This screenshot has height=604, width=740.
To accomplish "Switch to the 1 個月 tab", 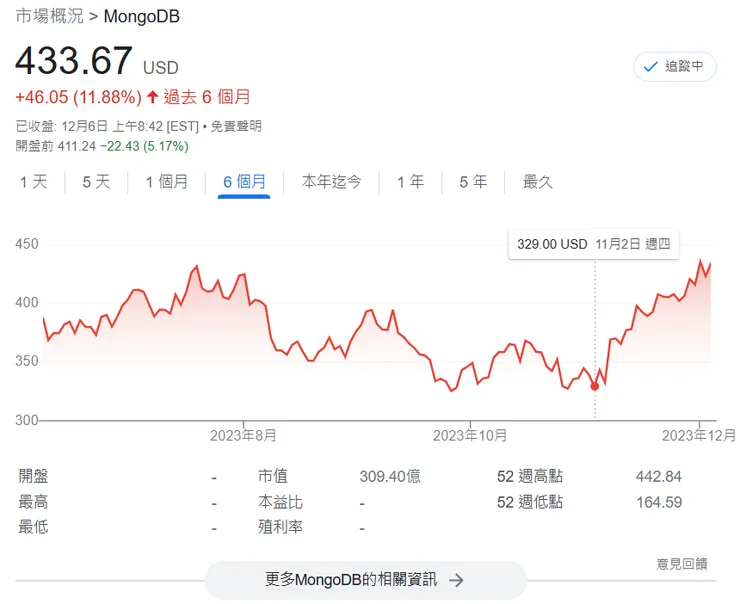I will 167,182.
